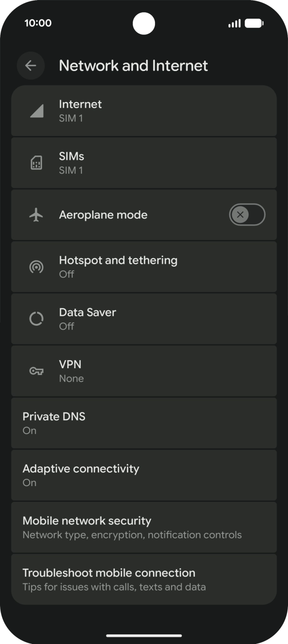
Task: Toggle the Aeroplane mode switch
Action: pos(247,215)
